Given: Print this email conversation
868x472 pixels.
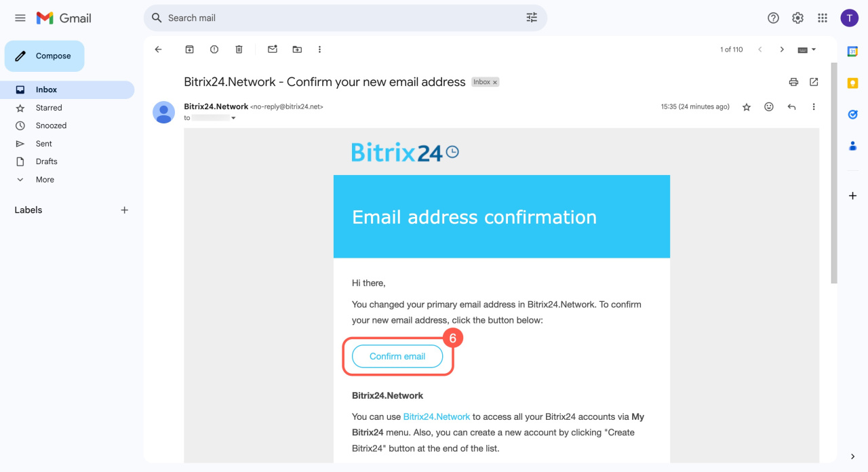Looking at the screenshot, I should (x=793, y=82).
